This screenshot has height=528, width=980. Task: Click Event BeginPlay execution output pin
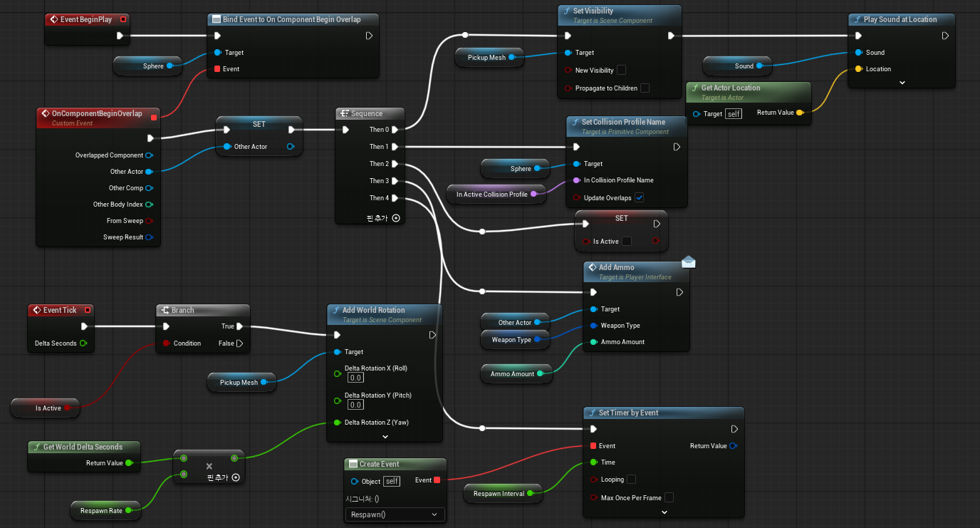click(x=120, y=36)
